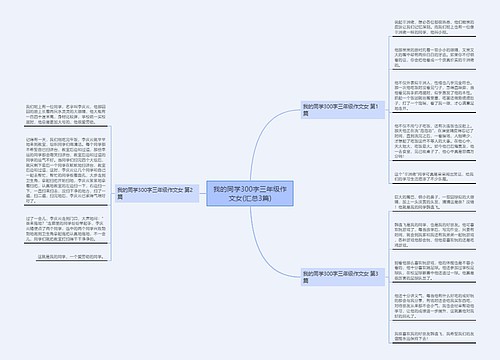Click first paragraph note under 篇1 branch
The width and height of the screenshot is (500, 360).
[x=434, y=27]
